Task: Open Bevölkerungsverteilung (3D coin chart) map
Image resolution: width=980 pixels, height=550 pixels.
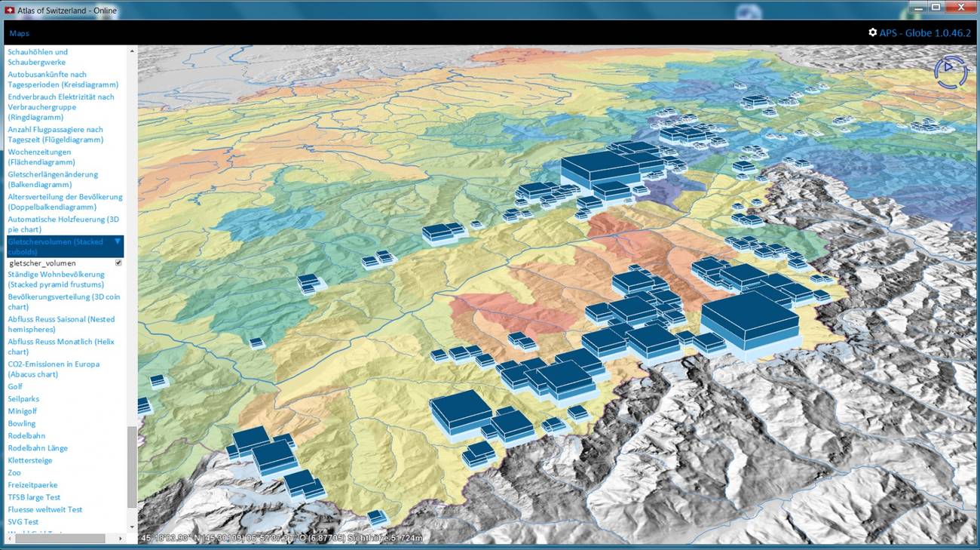Action: 64,302
